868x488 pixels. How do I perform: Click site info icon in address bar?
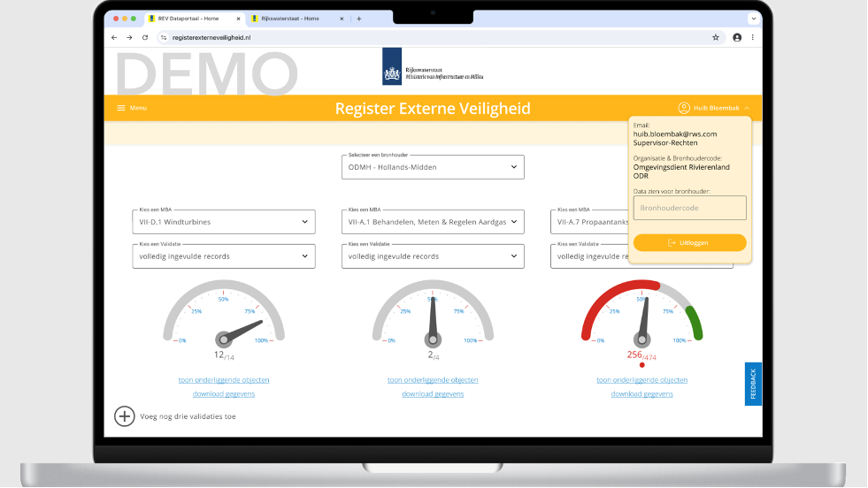click(x=164, y=38)
